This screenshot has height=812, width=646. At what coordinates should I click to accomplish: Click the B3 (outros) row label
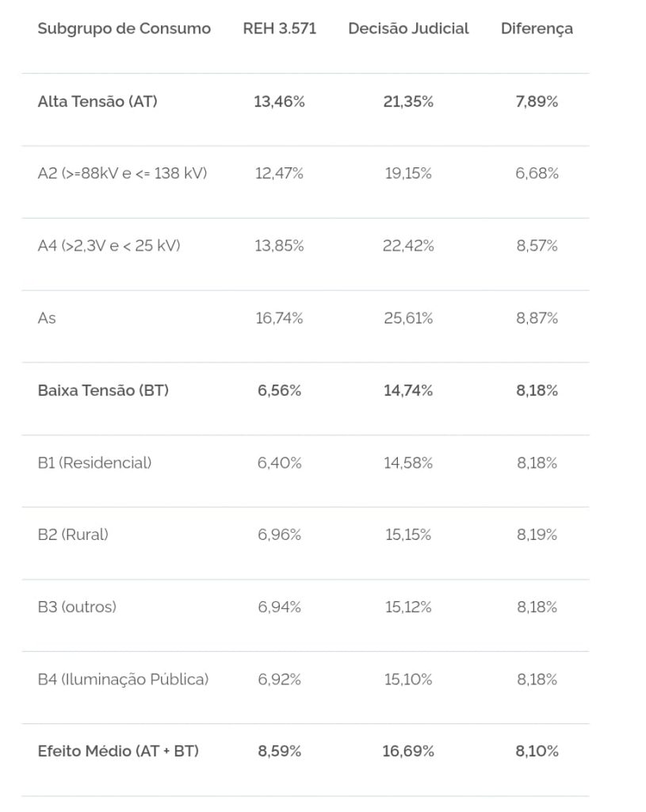tap(77, 607)
